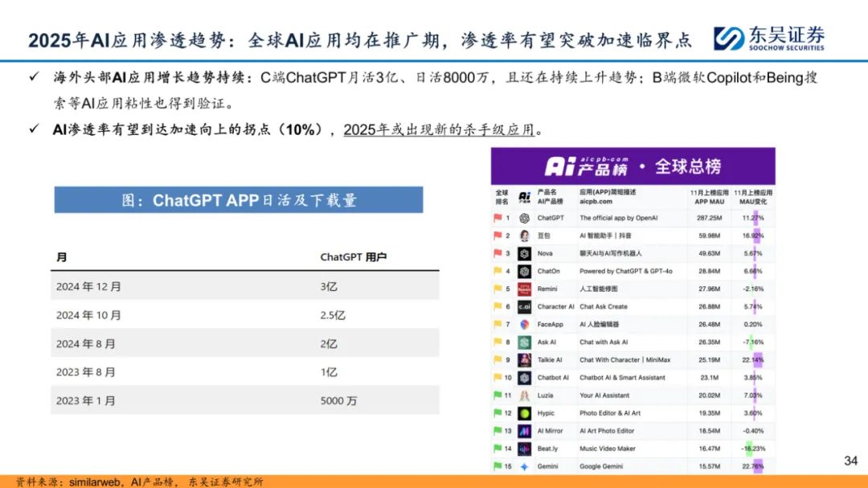The image size is (868, 488).
Task: Click the AI产品榜 logo in the purple banner
Action: coord(586,166)
